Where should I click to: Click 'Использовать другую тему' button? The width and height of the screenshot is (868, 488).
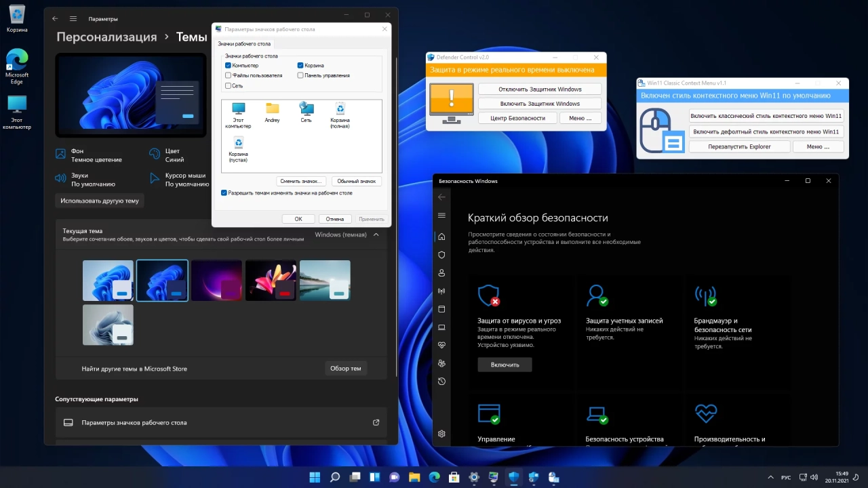100,201
